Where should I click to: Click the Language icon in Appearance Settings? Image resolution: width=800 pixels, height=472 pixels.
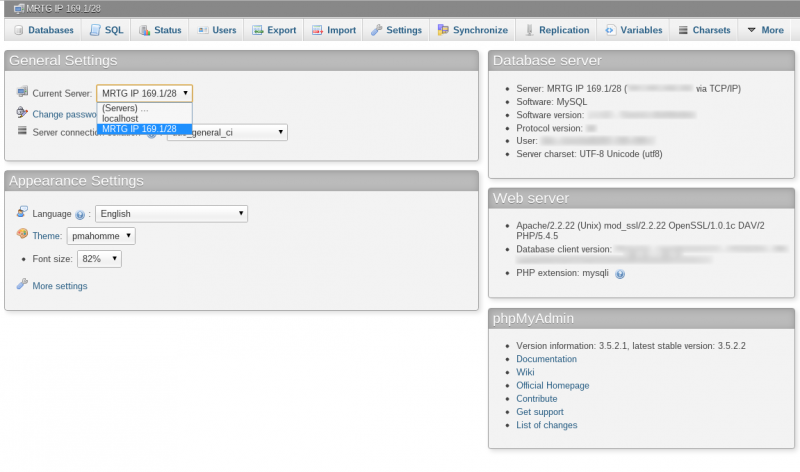pos(22,212)
